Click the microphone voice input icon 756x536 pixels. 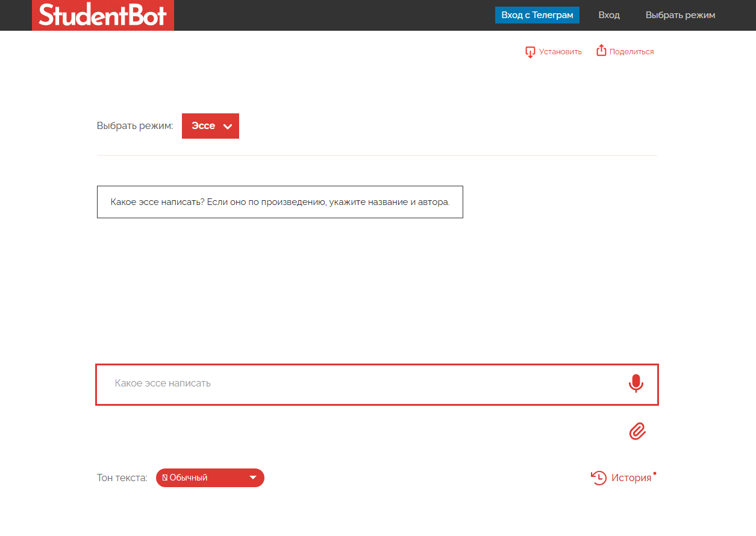(x=636, y=383)
